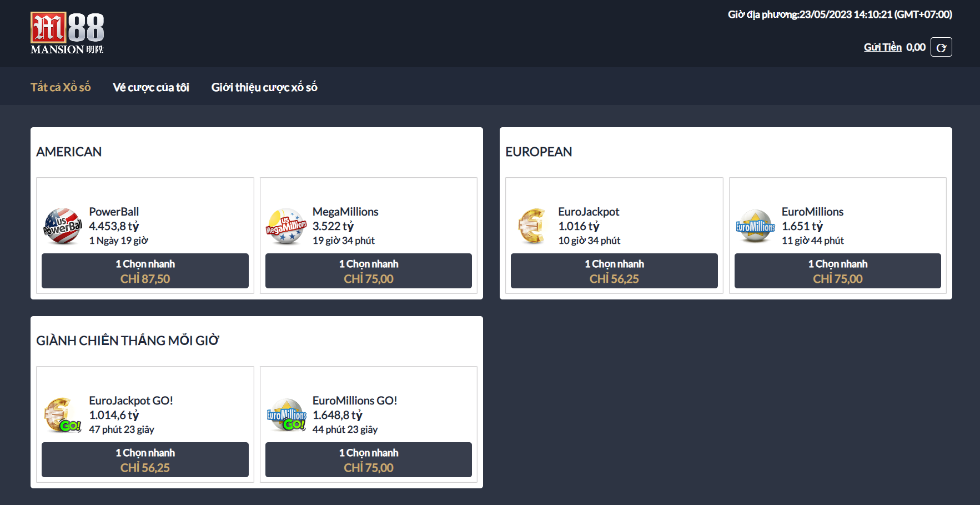Click the M88 Mansion logo

click(x=67, y=33)
